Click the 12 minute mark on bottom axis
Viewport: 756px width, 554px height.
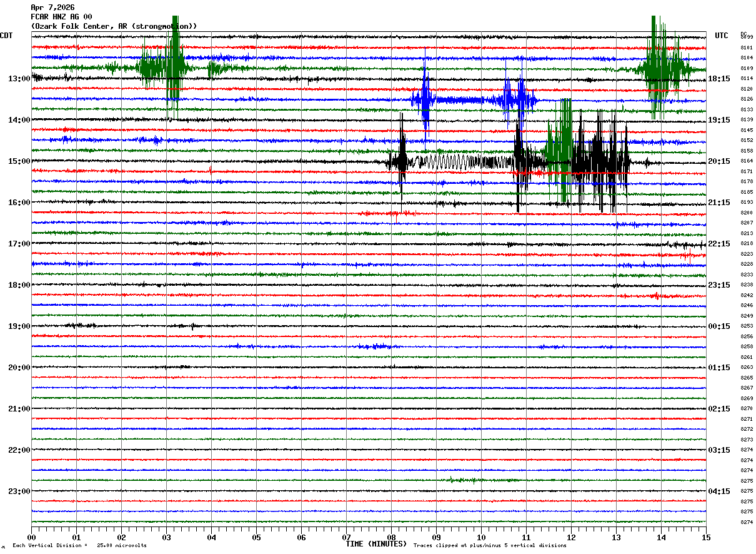click(570, 537)
